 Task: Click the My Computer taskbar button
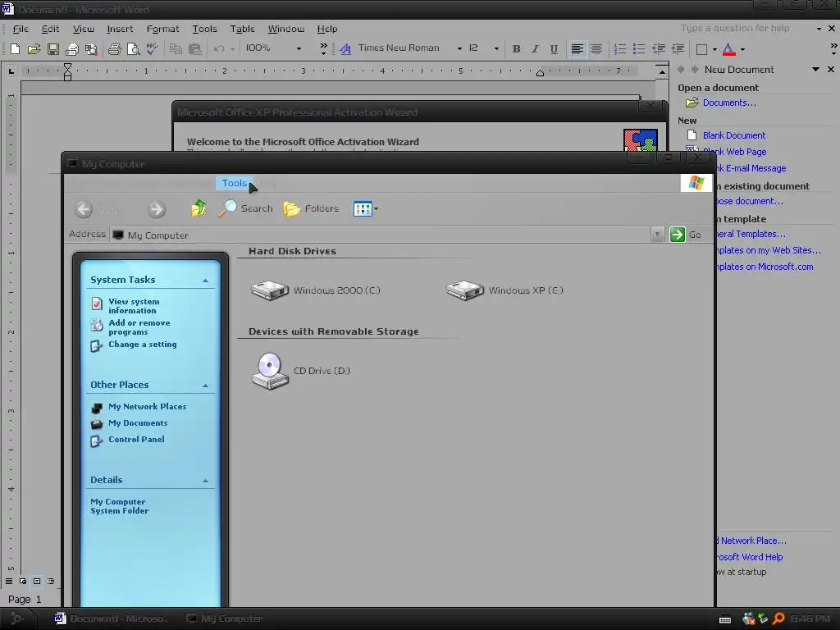tap(225, 619)
